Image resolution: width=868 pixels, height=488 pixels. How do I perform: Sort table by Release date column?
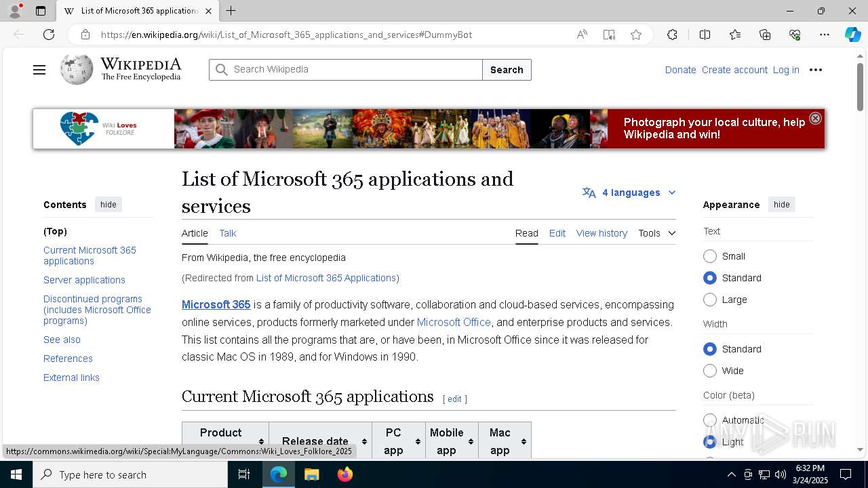click(x=320, y=441)
